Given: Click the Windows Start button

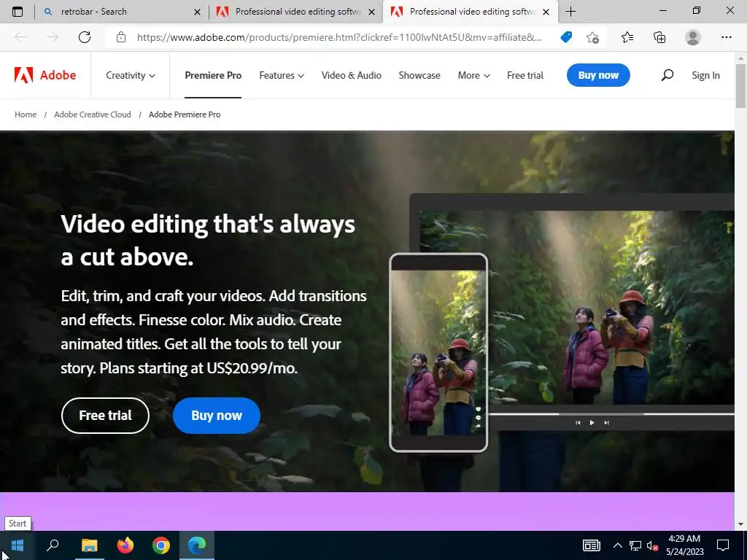Looking at the screenshot, I should (18, 545).
